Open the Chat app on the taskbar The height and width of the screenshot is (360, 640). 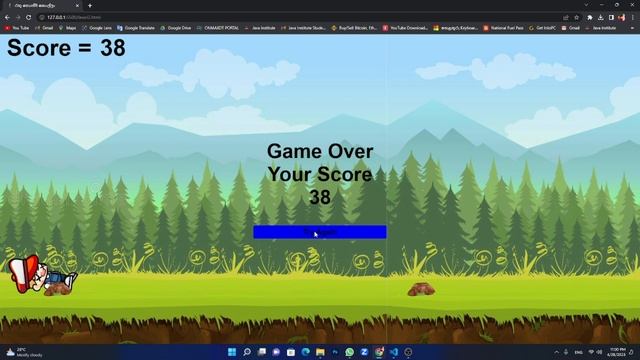tap(276, 352)
